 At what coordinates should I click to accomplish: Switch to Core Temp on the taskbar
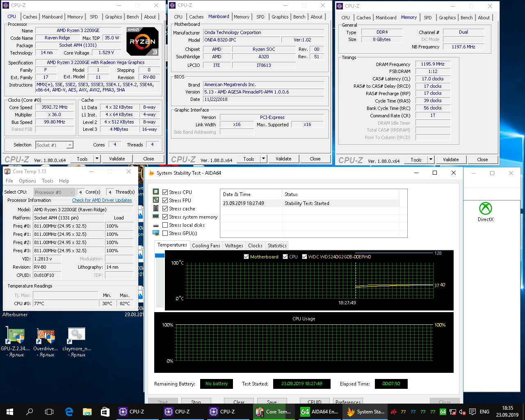[273, 412]
